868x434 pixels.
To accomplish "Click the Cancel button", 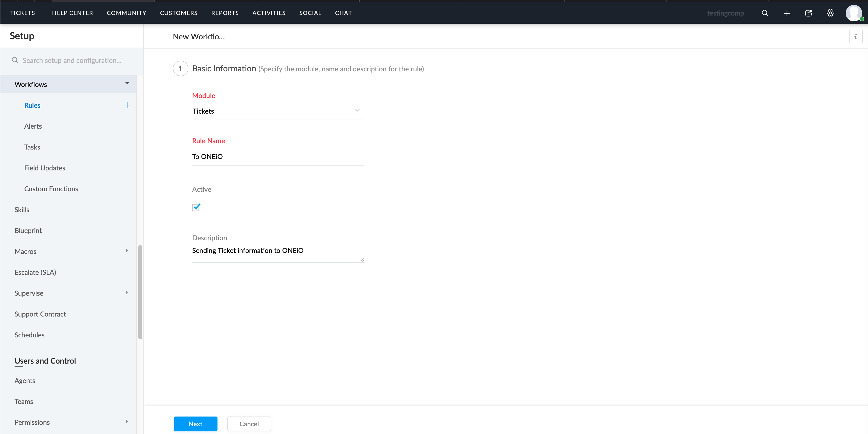I will click(x=249, y=424).
